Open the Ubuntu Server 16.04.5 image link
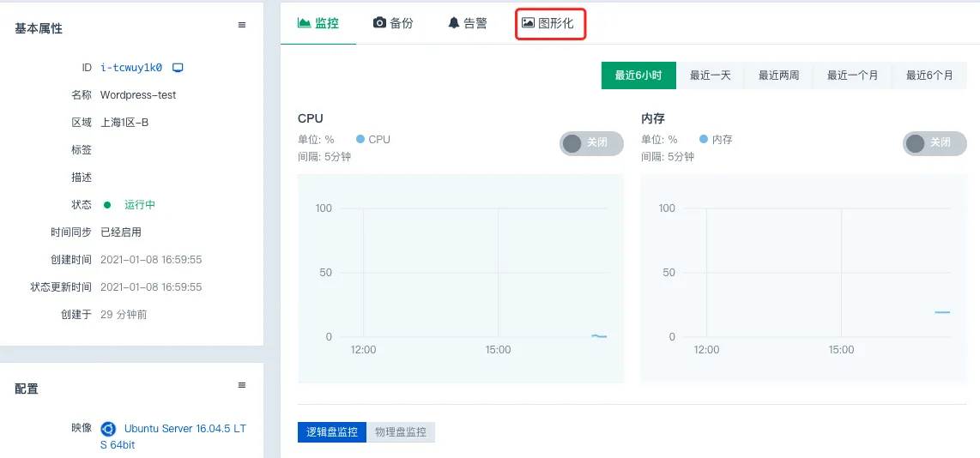The width and height of the screenshot is (980, 458). tap(185, 428)
